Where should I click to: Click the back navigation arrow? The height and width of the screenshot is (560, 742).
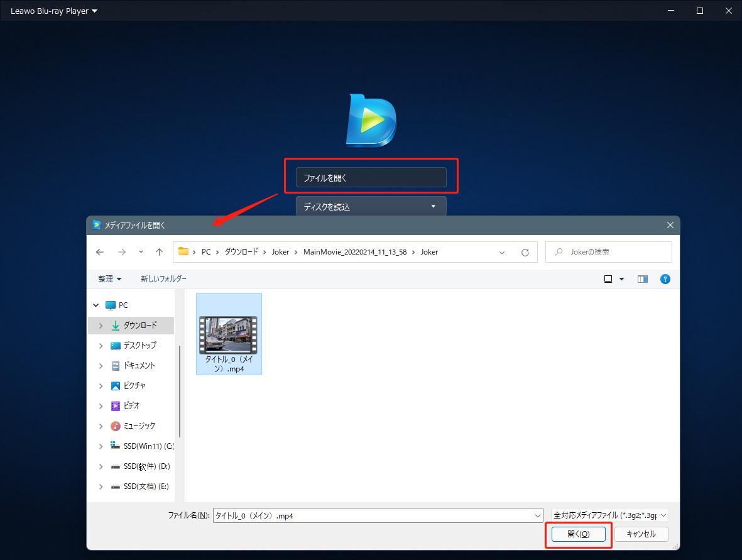click(x=100, y=252)
